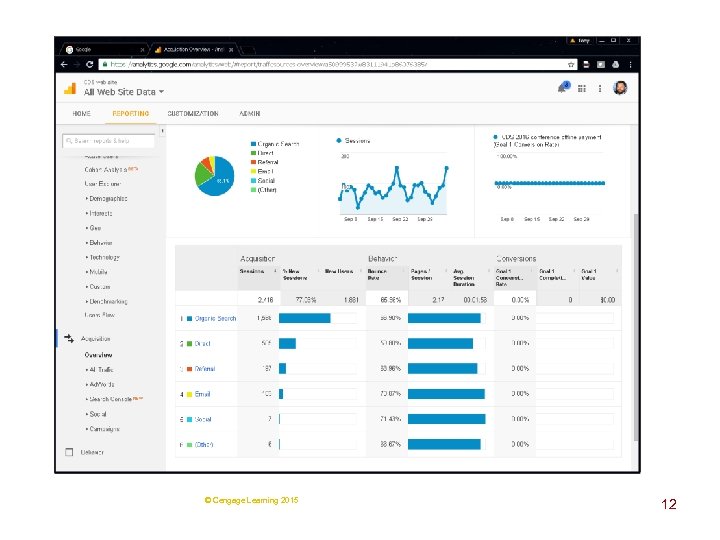Open the Referral channel link
The image size is (720, 540).
coord(205,369)
